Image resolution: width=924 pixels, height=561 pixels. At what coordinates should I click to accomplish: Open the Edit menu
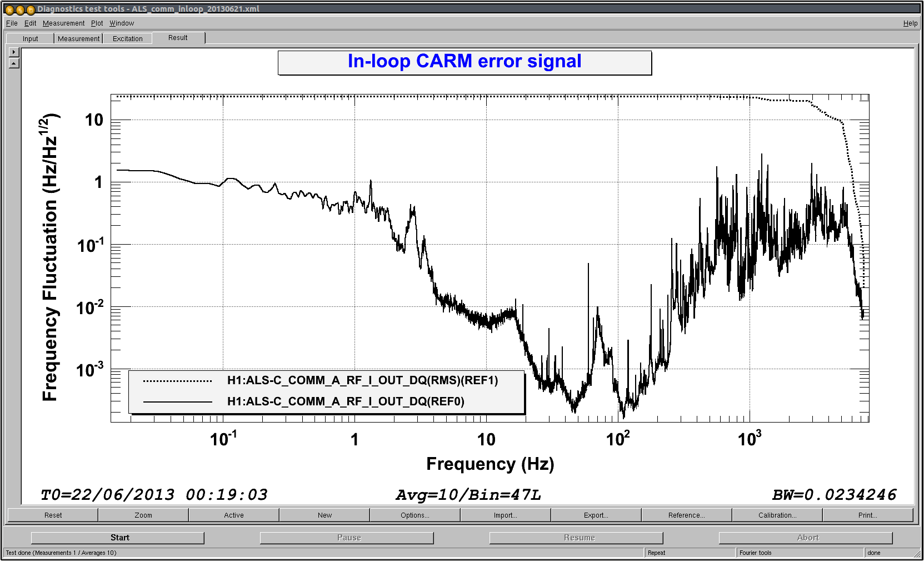(x=30, y=23)
